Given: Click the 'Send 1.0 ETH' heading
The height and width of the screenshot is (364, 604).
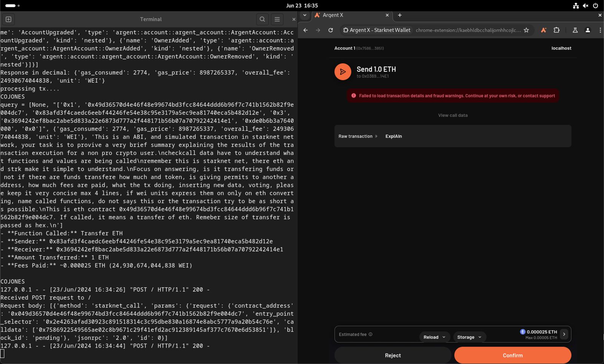Looking at the screenshot, I should point(376,69).
